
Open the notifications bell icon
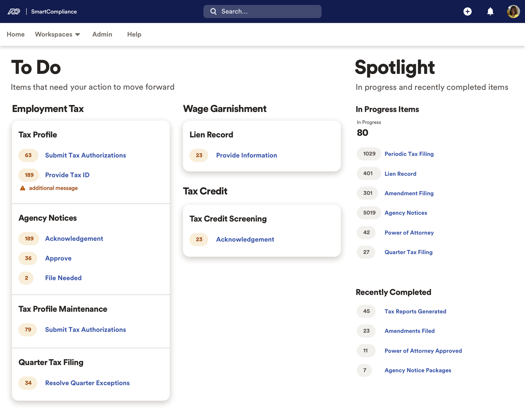click(490, 11)
